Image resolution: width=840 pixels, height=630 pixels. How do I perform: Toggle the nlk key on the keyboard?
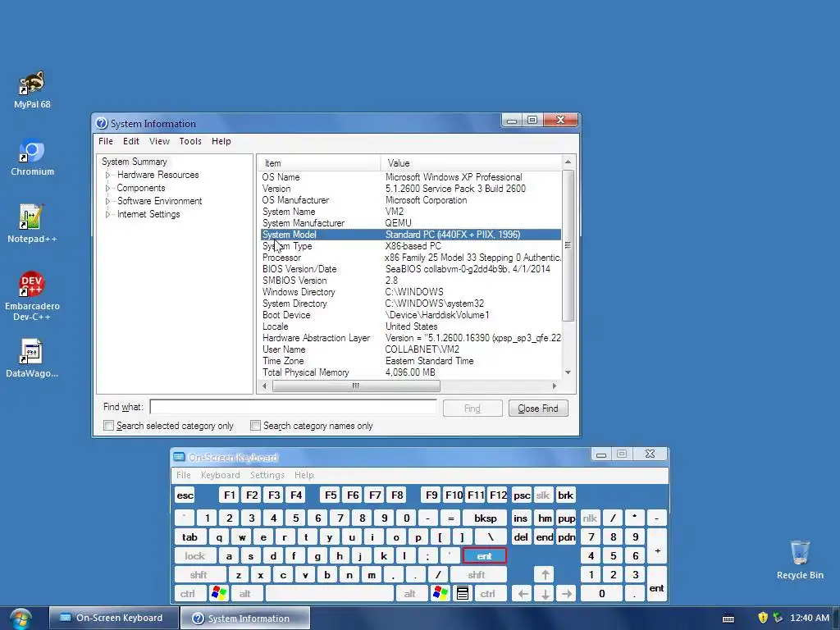(590, 518)
